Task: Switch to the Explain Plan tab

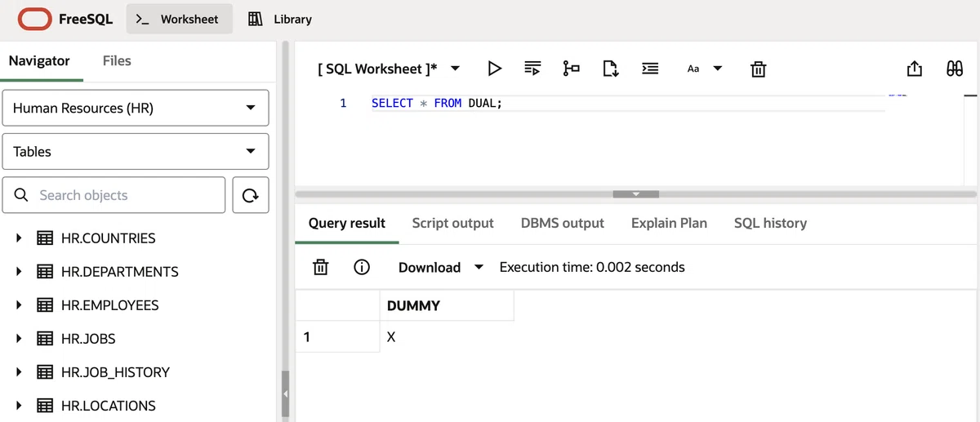Action: (670, 223)
